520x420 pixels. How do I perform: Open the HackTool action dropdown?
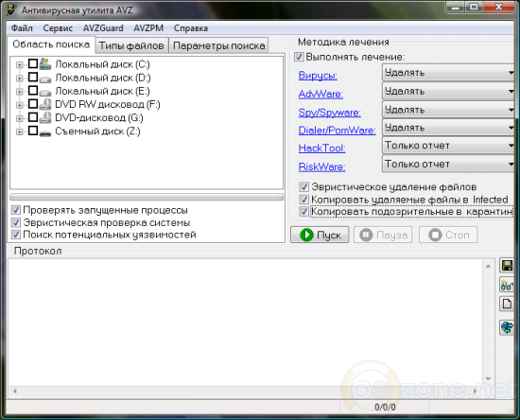click(449, 146)
